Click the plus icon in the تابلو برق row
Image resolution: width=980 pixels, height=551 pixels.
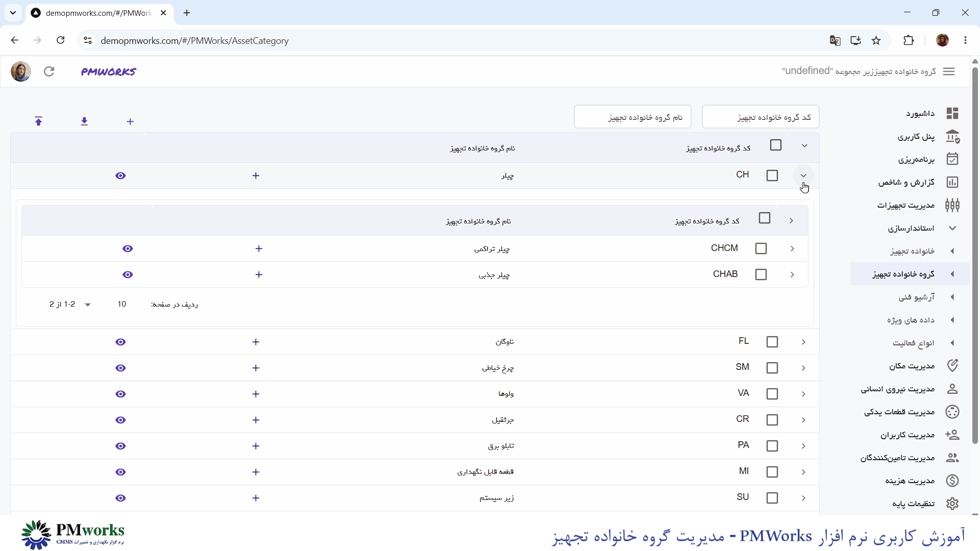256,446
